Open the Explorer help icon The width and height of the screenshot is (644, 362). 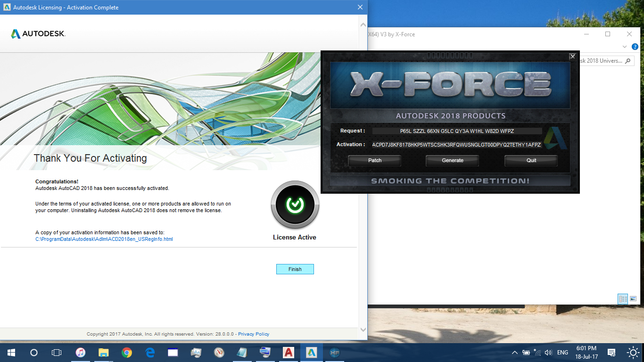coord(635,47)
